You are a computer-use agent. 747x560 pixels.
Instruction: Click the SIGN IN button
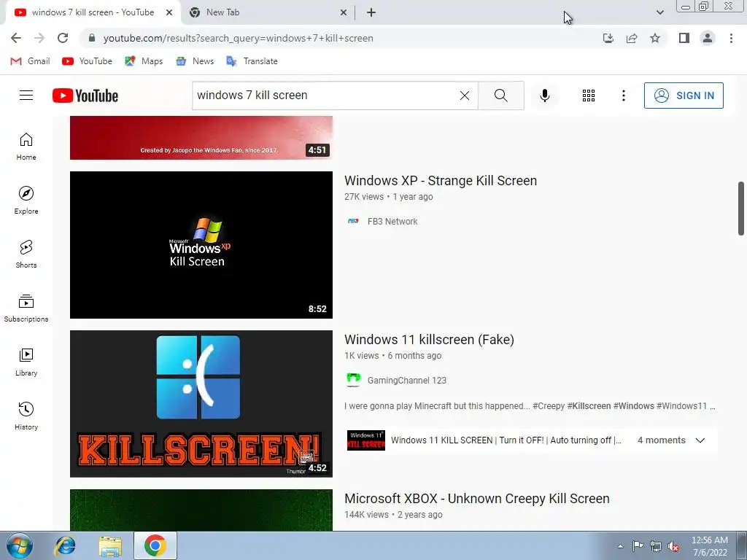[684, 96]
